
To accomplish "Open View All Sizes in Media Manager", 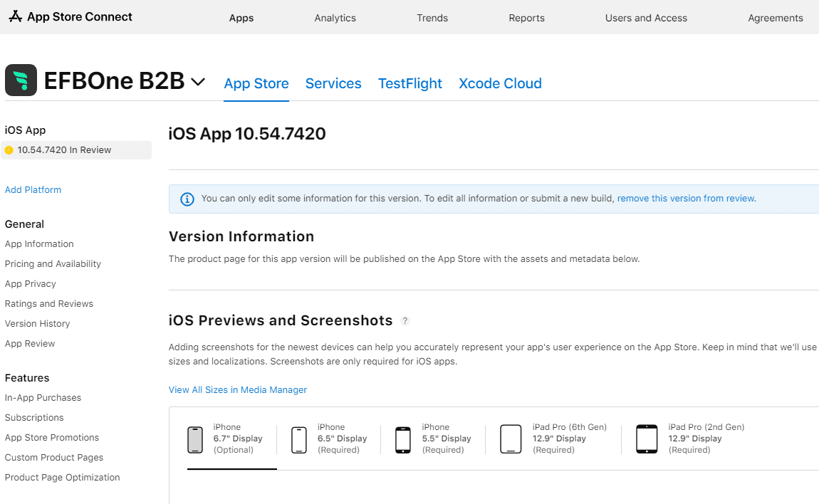I will tap(238, 390).
